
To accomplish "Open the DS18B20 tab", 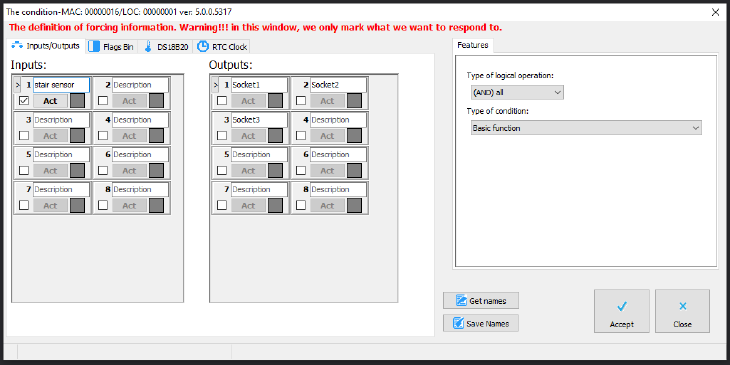I will tap(165, 47).
